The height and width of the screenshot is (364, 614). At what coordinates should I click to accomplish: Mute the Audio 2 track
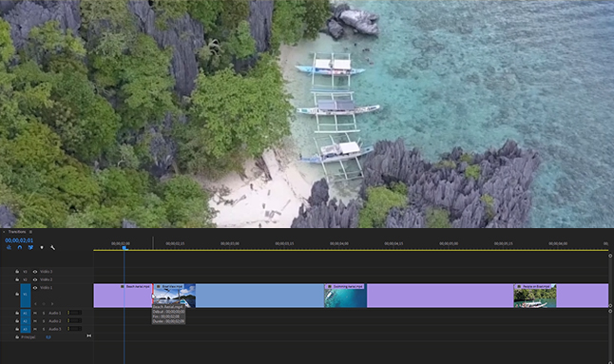(35, 321)
